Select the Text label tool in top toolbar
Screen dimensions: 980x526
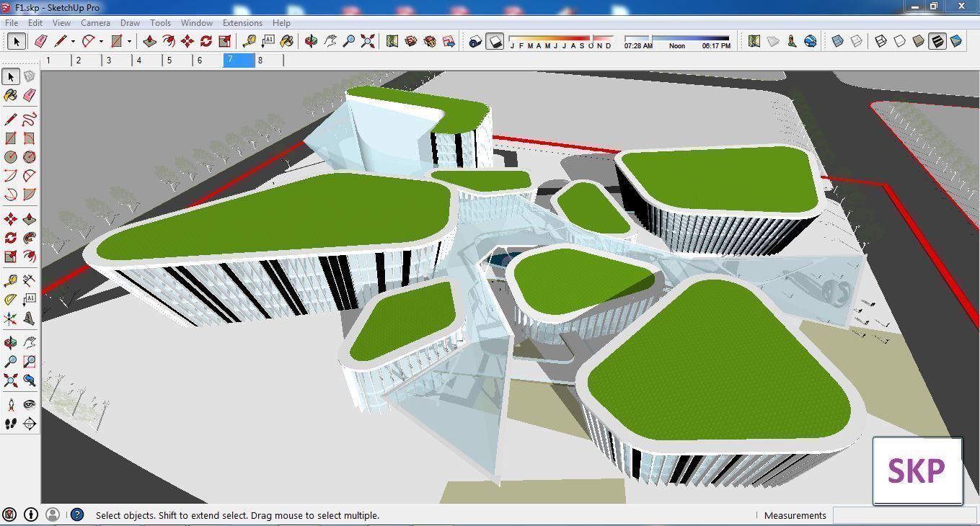point(268,42)
